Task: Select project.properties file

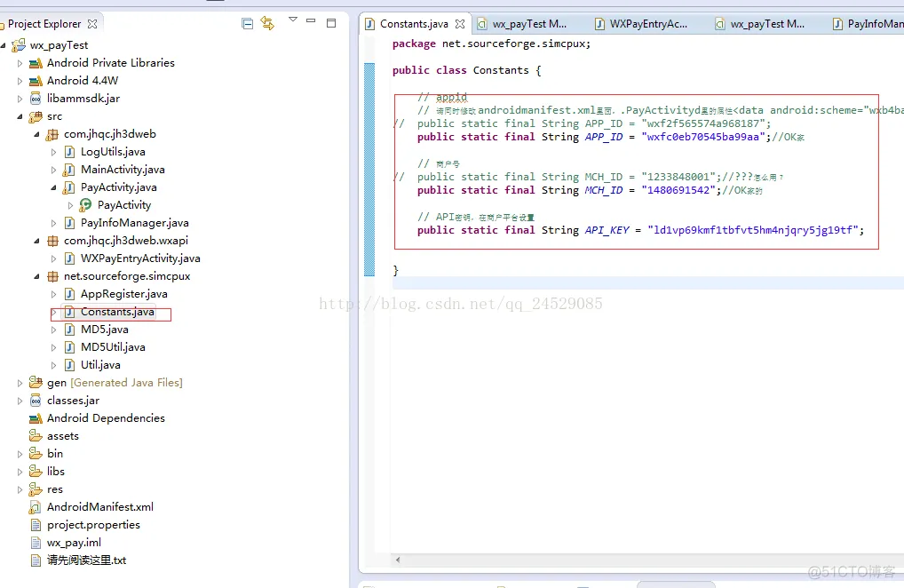Action: pos(93,525)
